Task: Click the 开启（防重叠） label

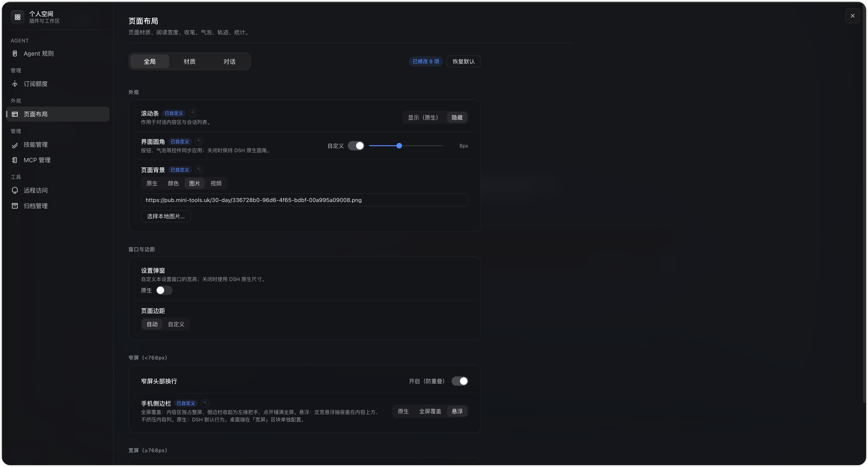Action: pos(428,381)
